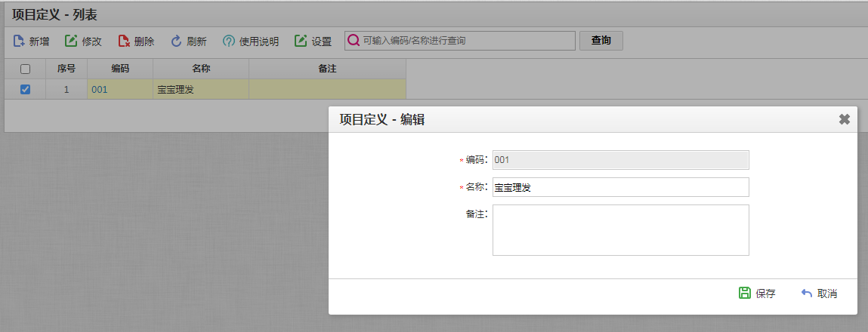Close the 项目定义 - 编辑 dialog
This screenshot has width=868, height=332.
(844, 119)
